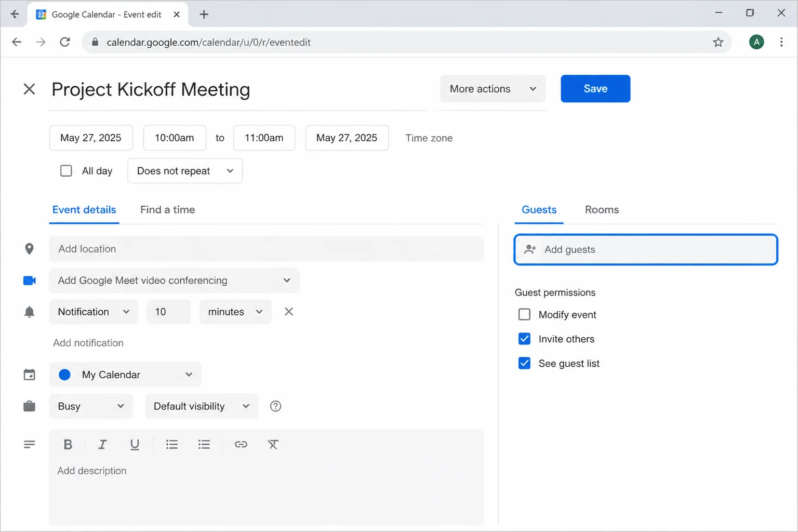Click the calendar icon beside My Calendar

(x=30, y=375)
